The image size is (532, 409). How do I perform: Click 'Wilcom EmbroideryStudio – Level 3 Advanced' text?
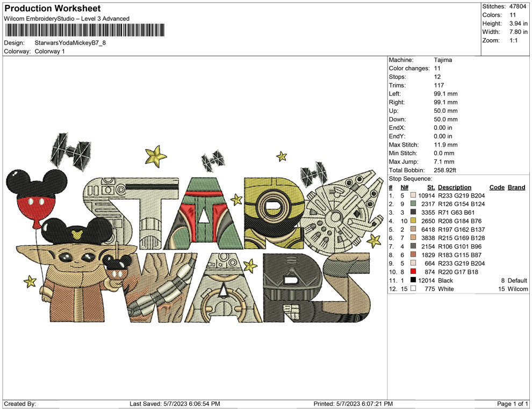click(x=67, y=19)
